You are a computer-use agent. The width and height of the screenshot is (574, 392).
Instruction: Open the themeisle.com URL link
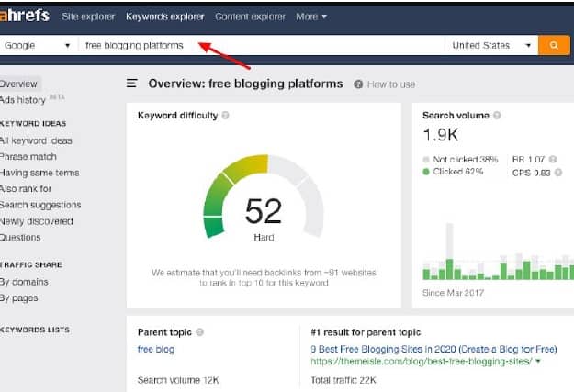click(422, 362)
